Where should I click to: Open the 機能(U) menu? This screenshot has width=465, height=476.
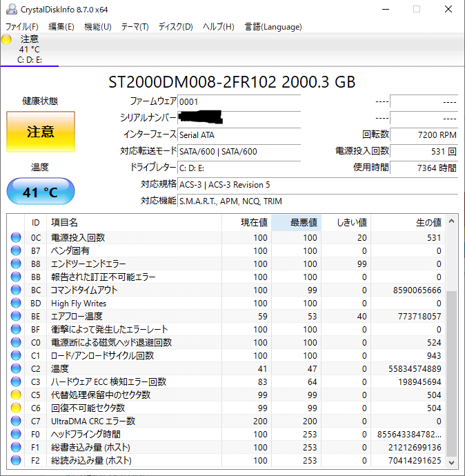coord(98,27)
